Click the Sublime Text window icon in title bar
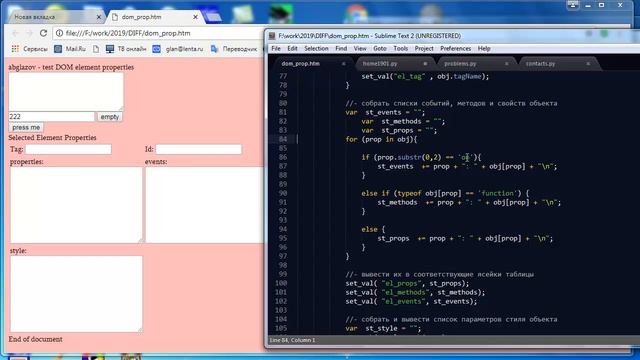Screen dimensions: 640x360 (x=272, y=36)
